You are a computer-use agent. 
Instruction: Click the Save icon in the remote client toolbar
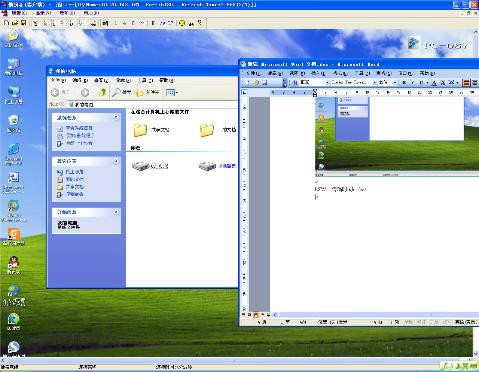(x=23, y=23)
